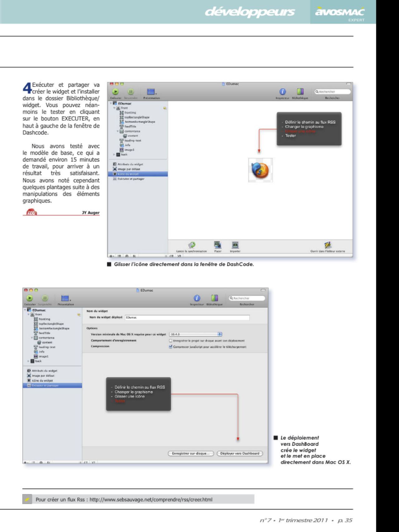Click the Rechercher search field in the widget-icon window
Screen dimensions: 399x532
tap(332, 92)
